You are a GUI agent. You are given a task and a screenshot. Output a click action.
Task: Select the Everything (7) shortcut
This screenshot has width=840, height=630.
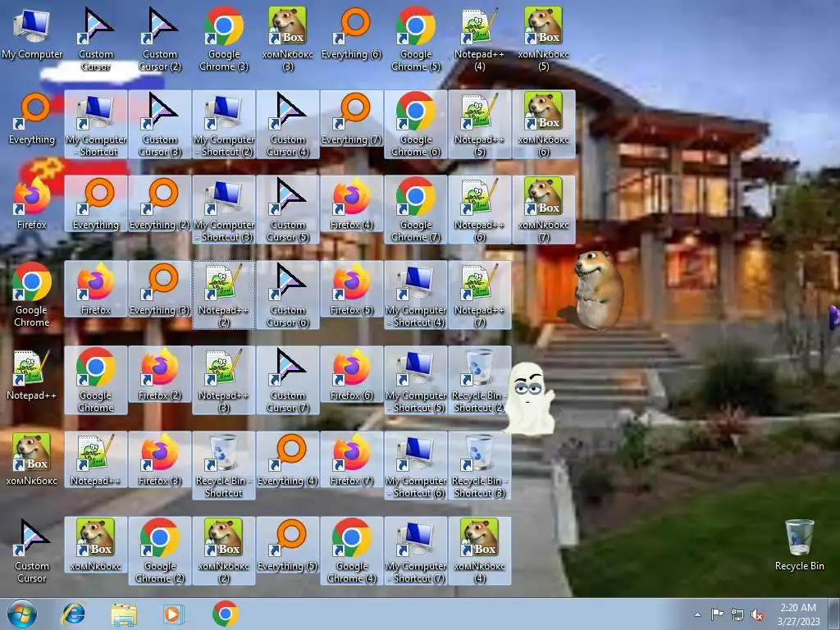click(351, 118)
